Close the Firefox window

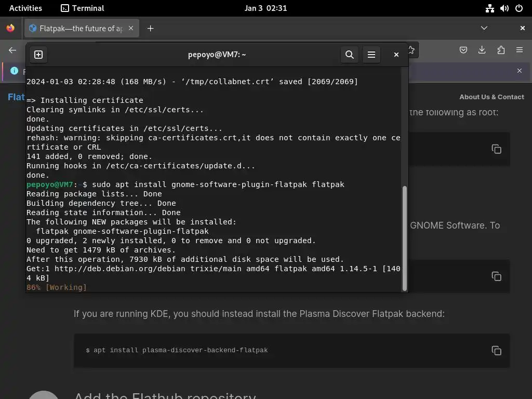(x=523, y=28)
